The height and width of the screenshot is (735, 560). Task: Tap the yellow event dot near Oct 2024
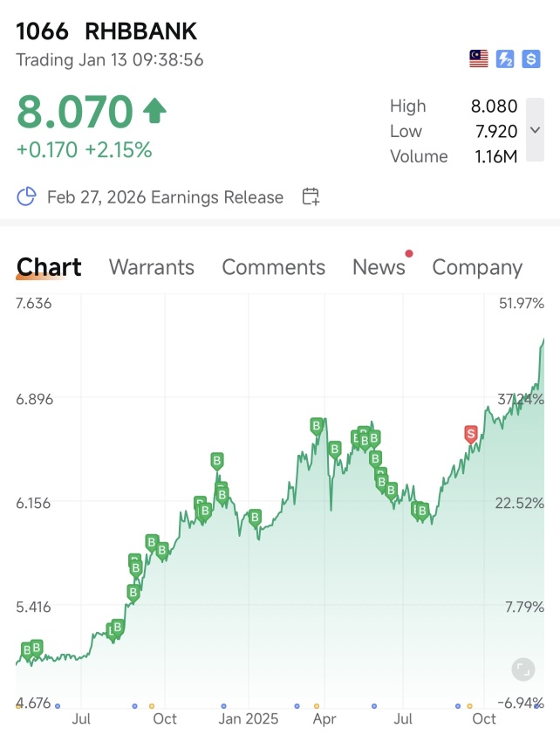coord(152,706)
